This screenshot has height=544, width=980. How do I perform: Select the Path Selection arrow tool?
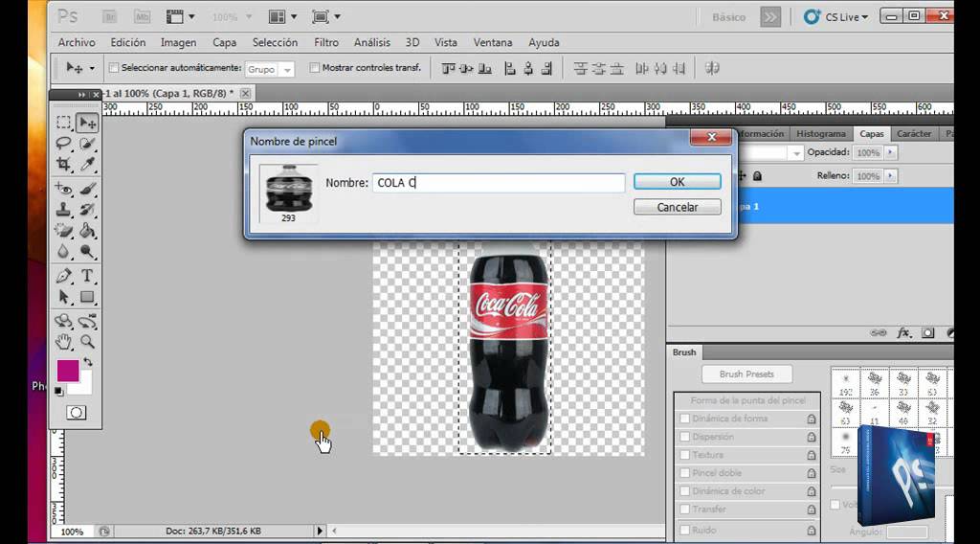(x=63, y=296)
